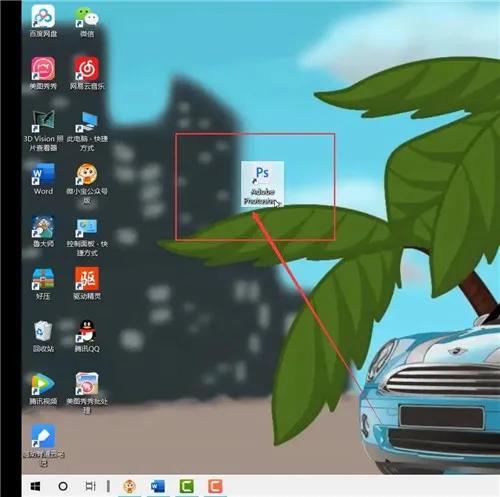Select the 驱动精灵 orange desktop icon

87,283
